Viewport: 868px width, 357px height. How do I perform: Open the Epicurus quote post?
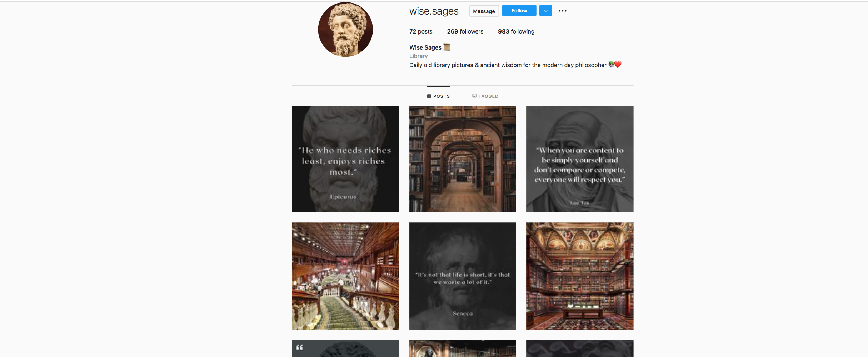coord(345,159)
